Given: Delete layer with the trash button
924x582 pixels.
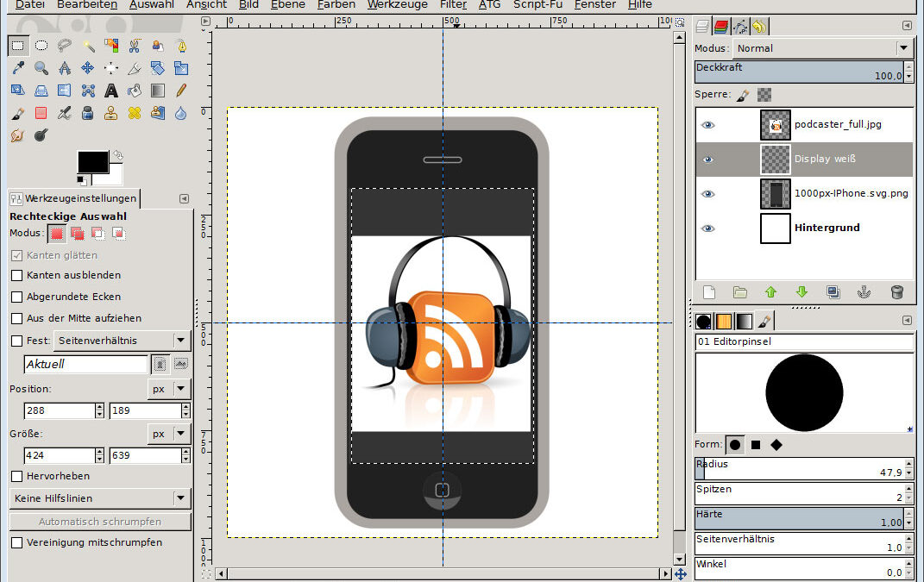Looking at the screenshot, I should pyautogui.click(x=896, y=292).
